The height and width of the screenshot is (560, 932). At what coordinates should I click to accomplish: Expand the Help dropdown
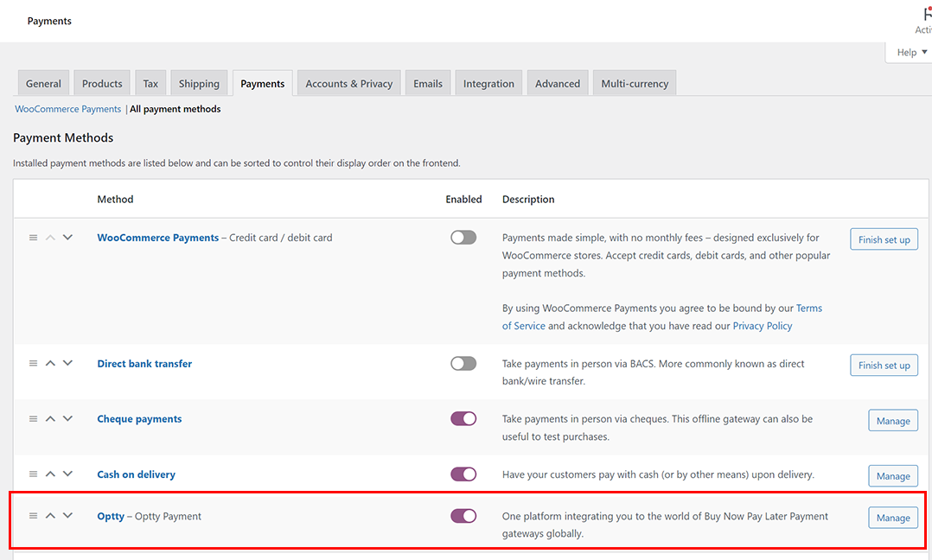pyautogui.click(x=911, y=52)
